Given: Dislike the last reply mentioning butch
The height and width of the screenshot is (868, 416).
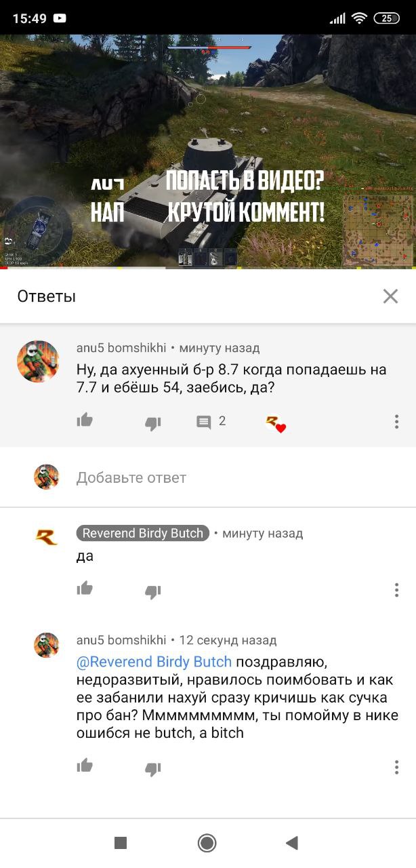Looking at the screenshot, I should pos(153,769).
